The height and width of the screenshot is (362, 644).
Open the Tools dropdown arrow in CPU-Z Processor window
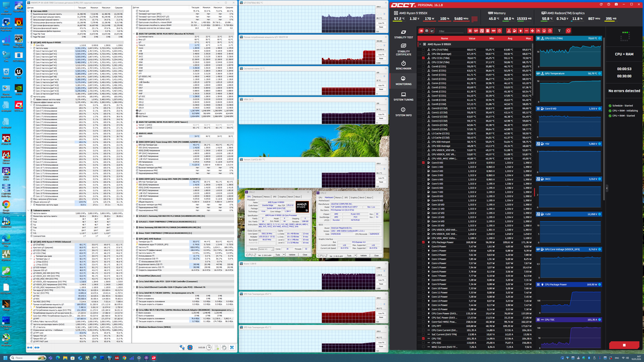(284, 255)
